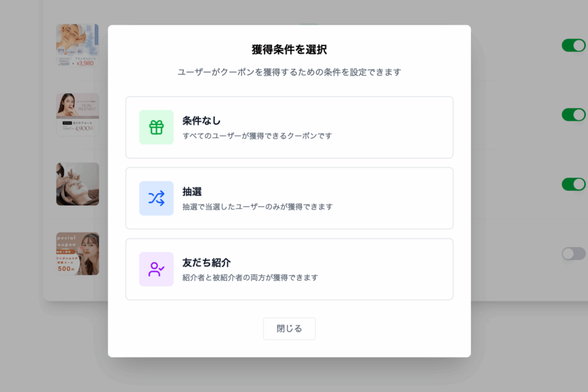Viewport: 588px width, 392px height.
Task: Click description すべてのユーザーが獲得できるクーポンです
Action: coord(257,136)
